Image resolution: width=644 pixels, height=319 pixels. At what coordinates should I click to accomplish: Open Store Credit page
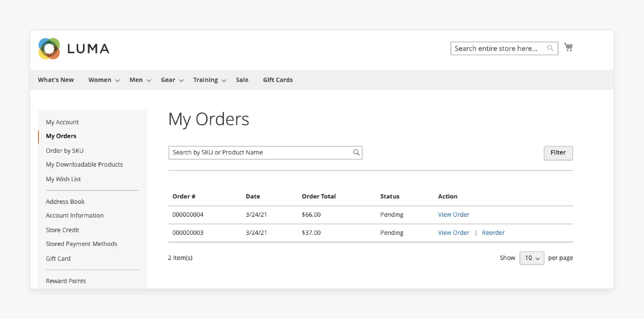(x=62, y=230)
